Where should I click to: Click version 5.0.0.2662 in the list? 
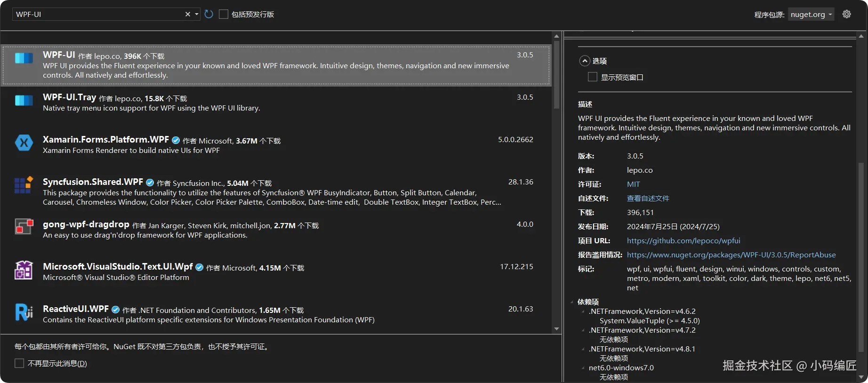515,140
